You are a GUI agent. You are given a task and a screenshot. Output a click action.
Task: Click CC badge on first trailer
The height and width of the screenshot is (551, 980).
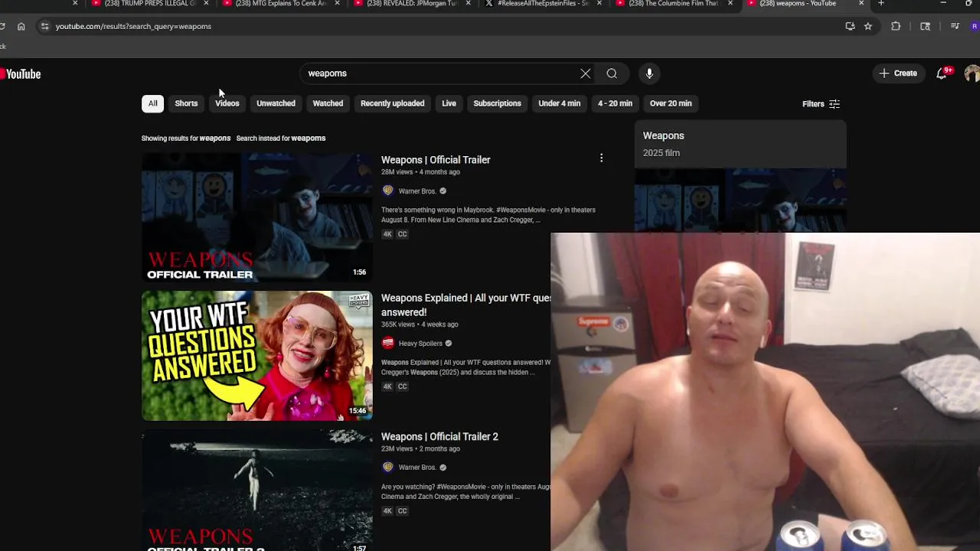click(402, 234)
